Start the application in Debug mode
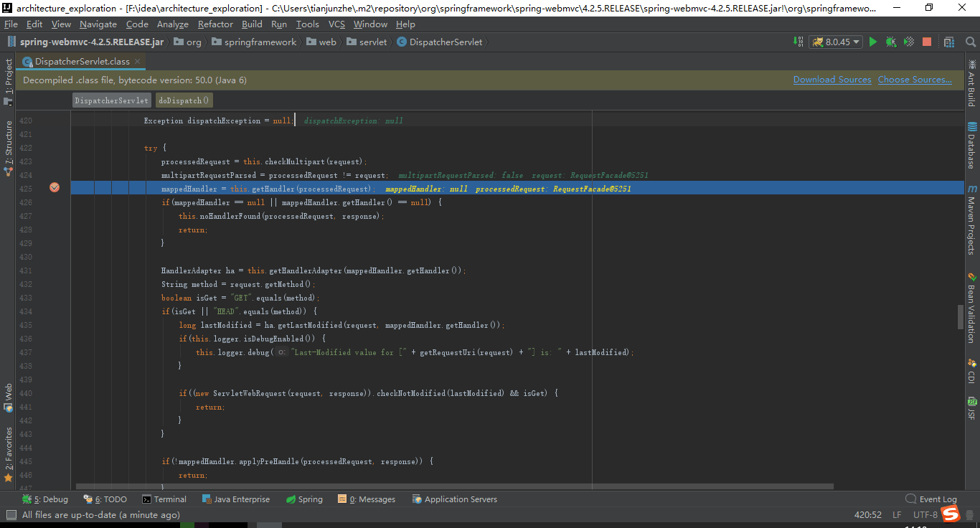The image size is (980, 528). point(890,42)
